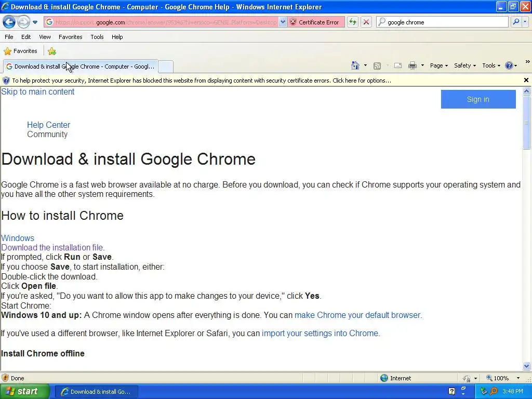The height and width of the screenshot is (399, 532).
Task: Click the red Stop loading icon
Action: 366,22
